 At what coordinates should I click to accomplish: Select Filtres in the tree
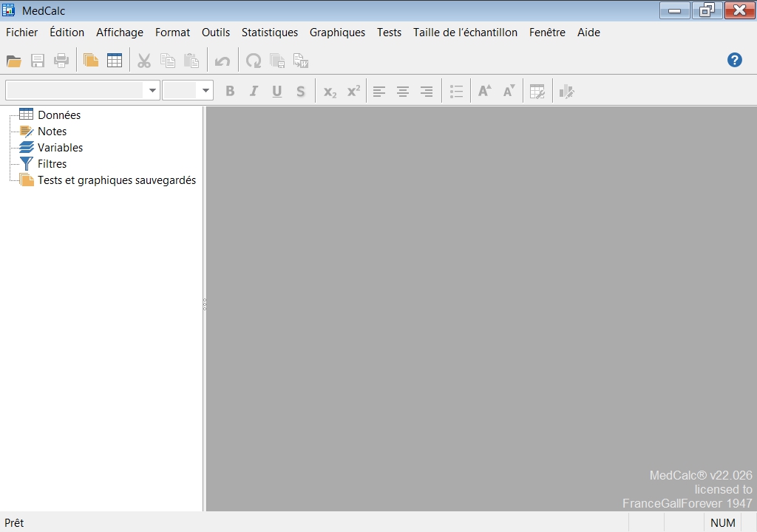52,163
